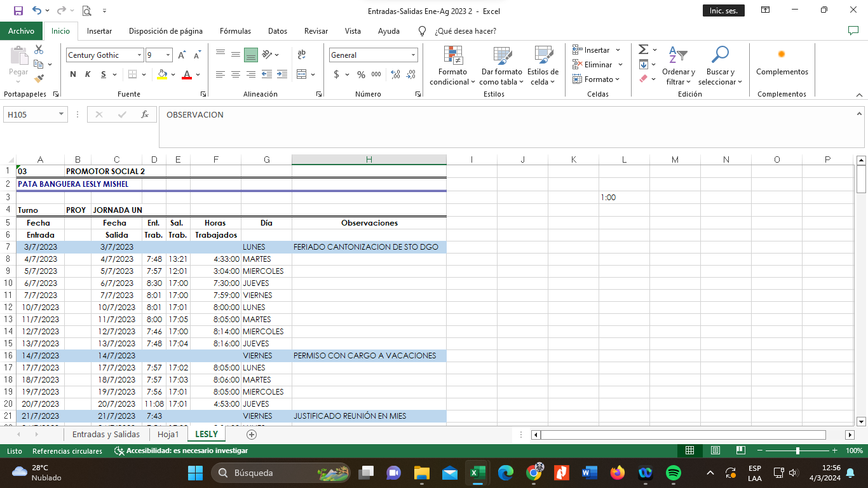Viewport: 868px width, 488px height.
Task: Select the Format Painter brush icon
Action: coord(39,79)
